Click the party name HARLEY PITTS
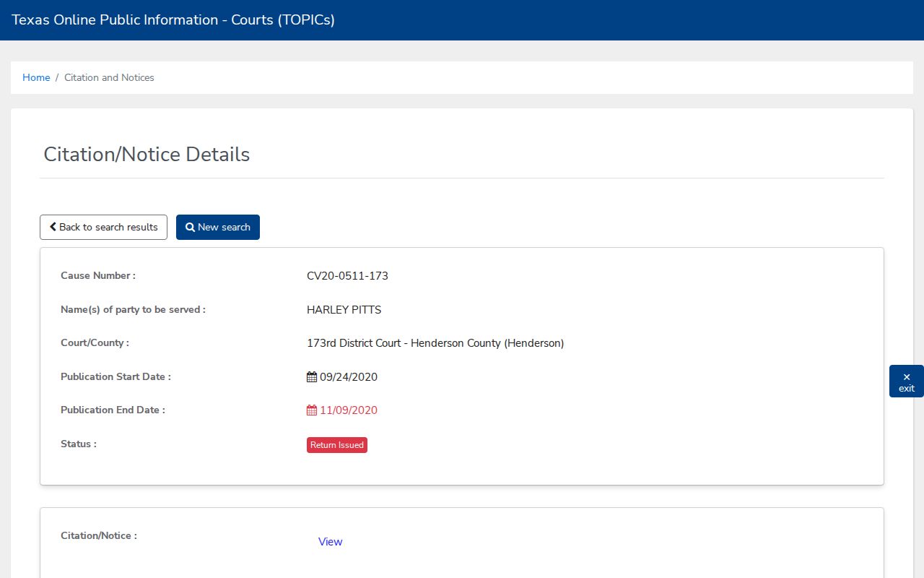The width and height of the screenshot is (924, 578). pyautogui.click(x=344, y=310)
